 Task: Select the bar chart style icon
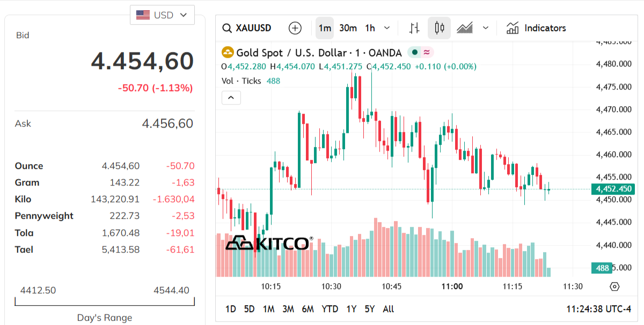(x=414, y=27)
